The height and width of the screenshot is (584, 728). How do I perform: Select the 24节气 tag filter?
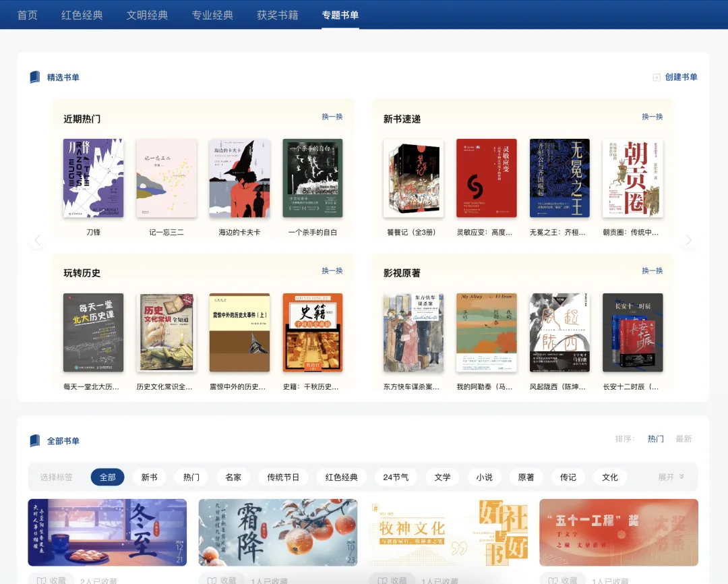tap(396, 477)
